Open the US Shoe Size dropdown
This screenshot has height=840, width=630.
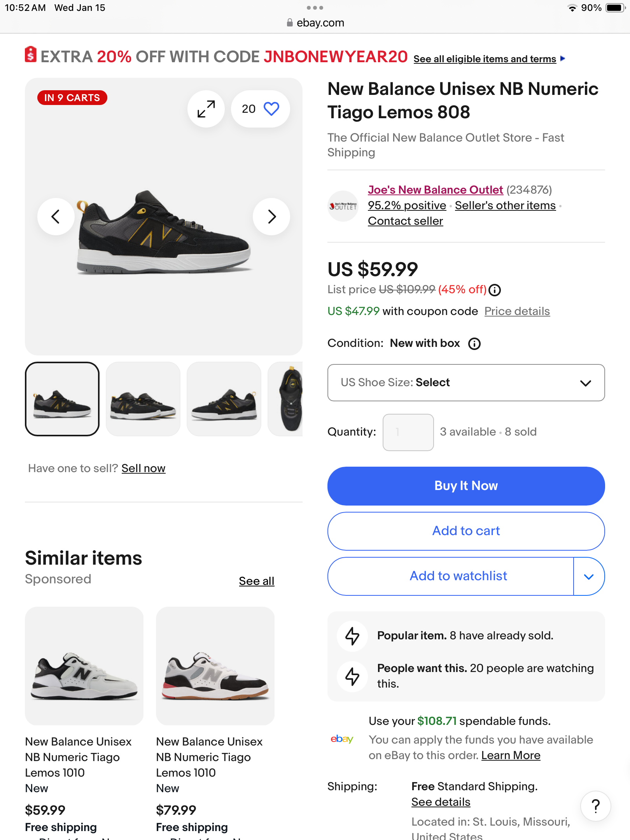tap(466, 383)
